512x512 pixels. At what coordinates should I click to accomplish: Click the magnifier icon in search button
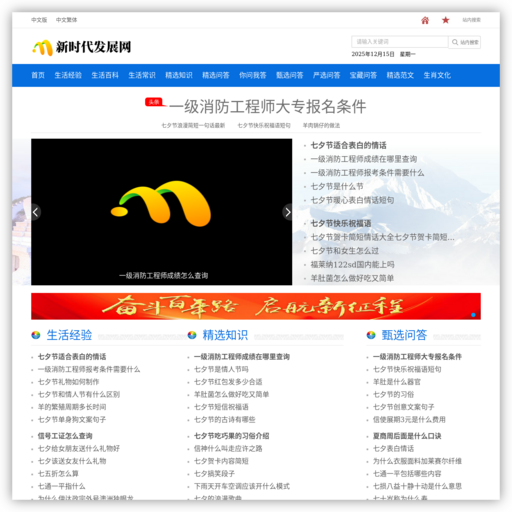pos(455,42)
